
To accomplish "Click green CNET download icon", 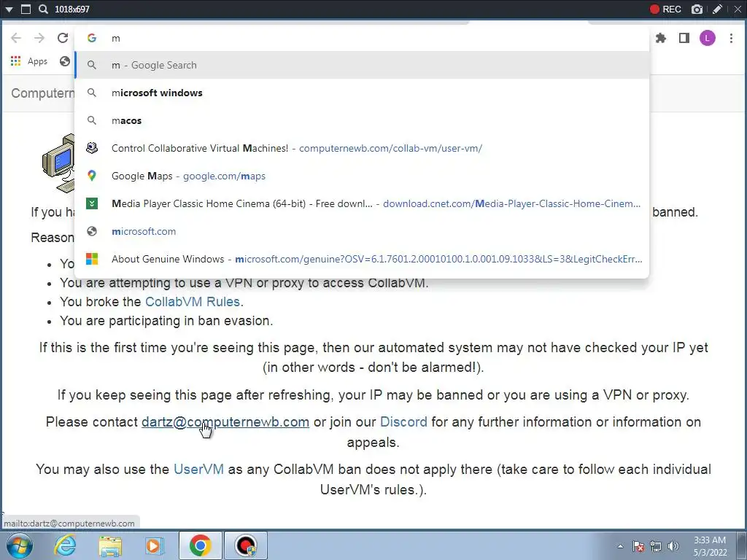I will click(92, 203).
